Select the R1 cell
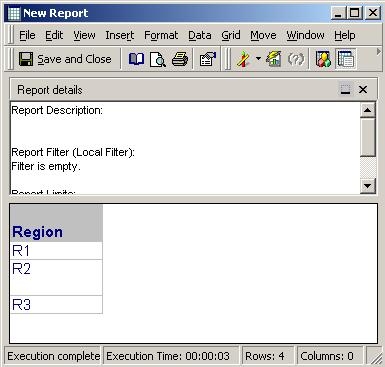 click(56, 251)
